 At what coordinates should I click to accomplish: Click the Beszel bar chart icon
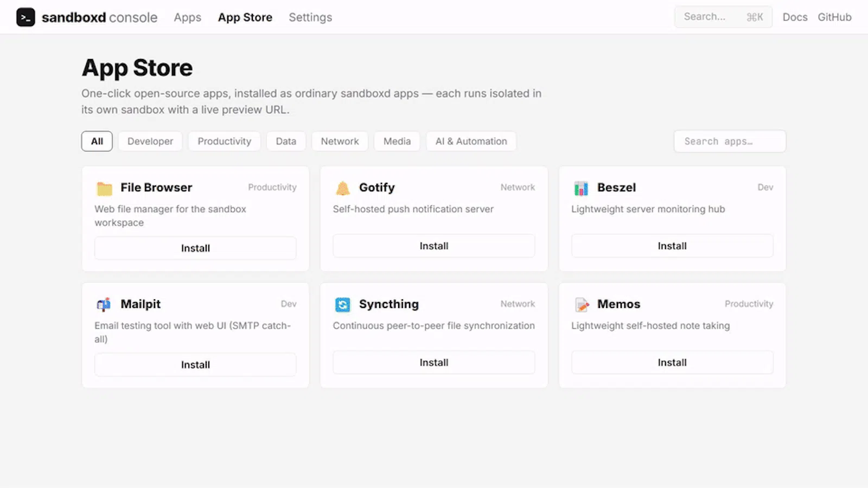(581, 188)
